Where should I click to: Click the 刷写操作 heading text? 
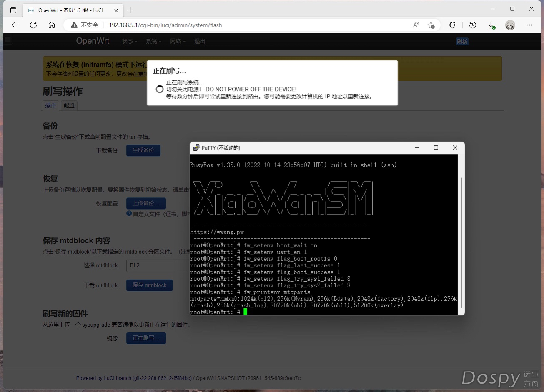pos(63,91)
